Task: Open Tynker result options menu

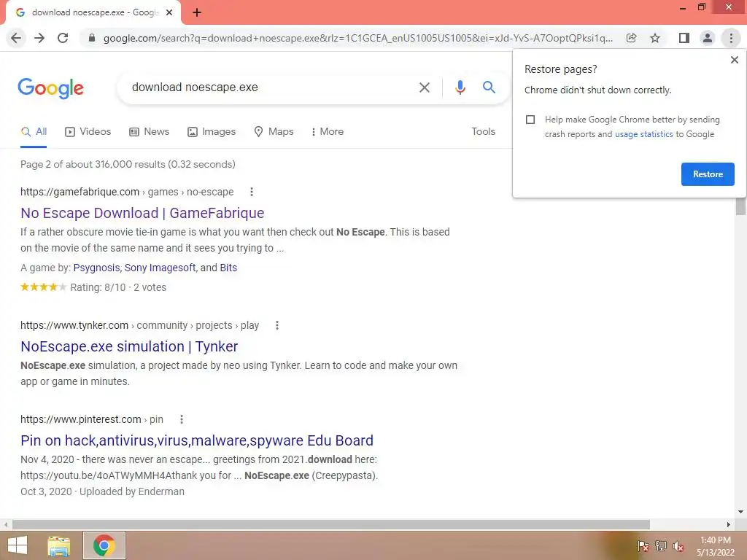Action: 276,325
